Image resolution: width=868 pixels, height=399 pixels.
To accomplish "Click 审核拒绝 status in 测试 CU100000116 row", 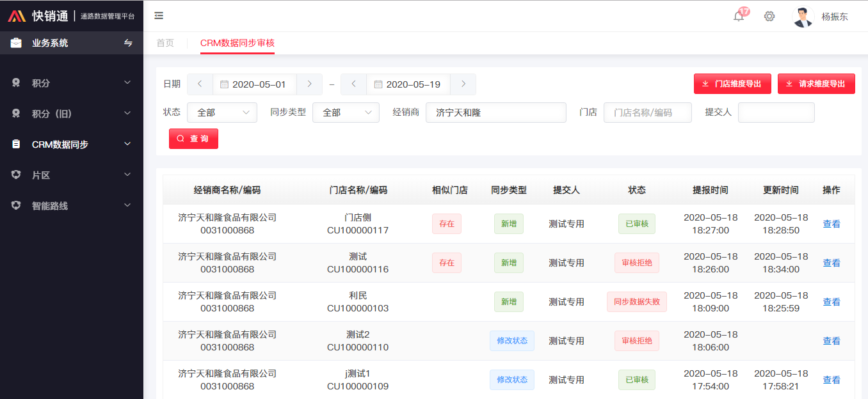I will click(637, 263).
